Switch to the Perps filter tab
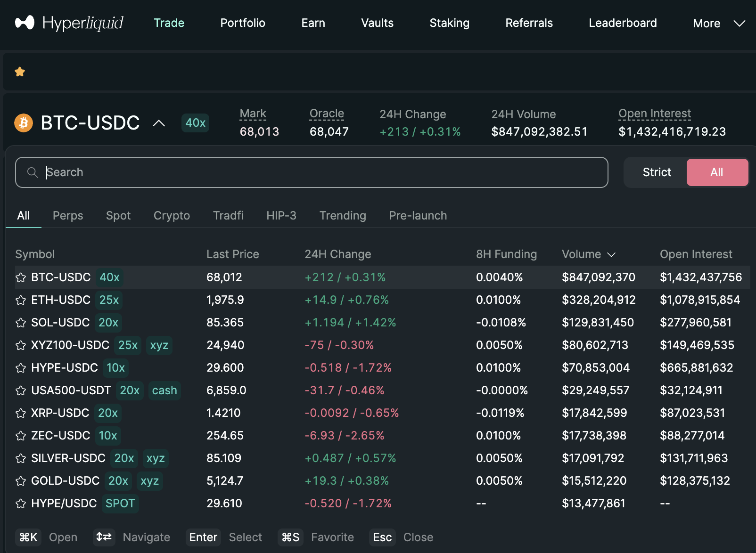The height and width of the screenshot is (553, 756). point(68,216)
